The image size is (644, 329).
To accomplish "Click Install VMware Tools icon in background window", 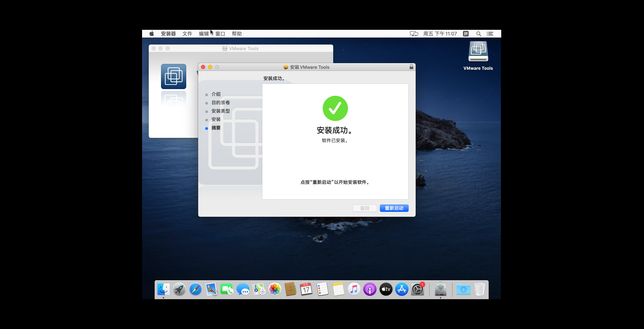I will (174, 76).
